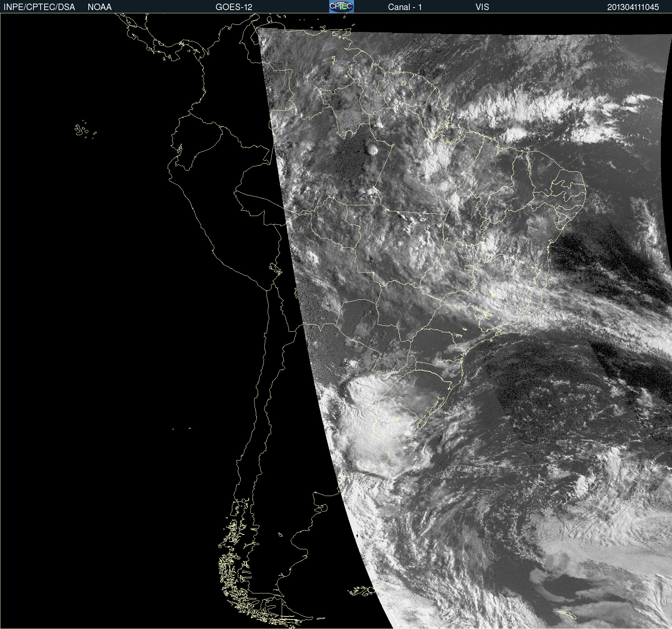Select the INPE/CPTEC/DSA header label

point(39,7)
